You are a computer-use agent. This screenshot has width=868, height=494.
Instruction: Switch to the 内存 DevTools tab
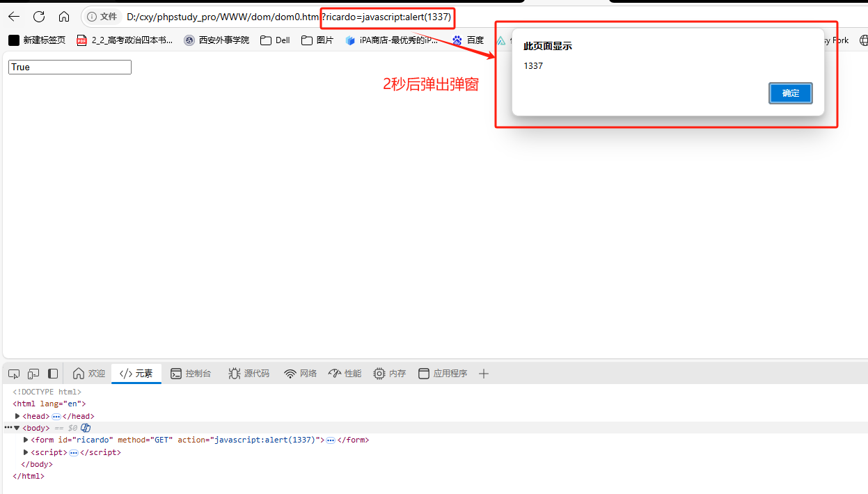[x=389, y=374]
